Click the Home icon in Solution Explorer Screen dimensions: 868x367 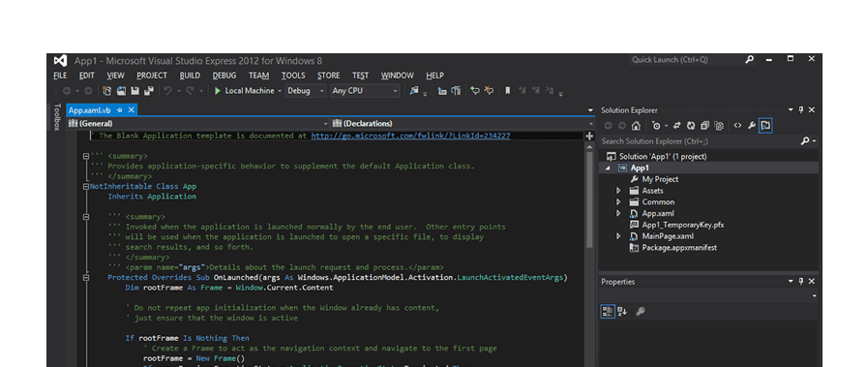pyautogui.click(x=636, y=126)
